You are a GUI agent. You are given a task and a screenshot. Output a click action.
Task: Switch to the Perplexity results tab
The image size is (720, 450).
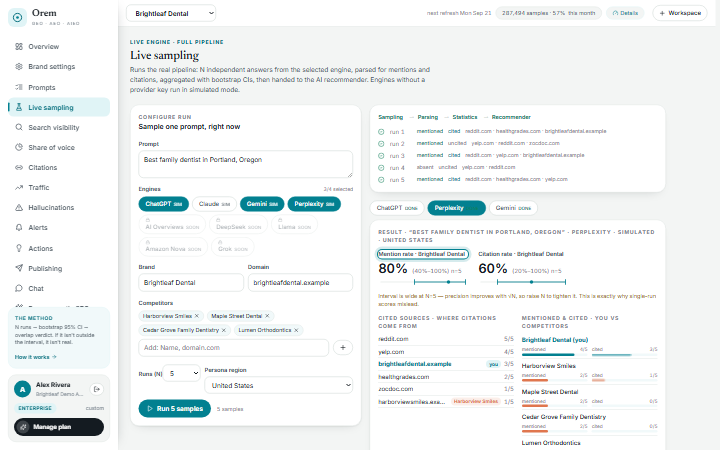coord(456,208)
